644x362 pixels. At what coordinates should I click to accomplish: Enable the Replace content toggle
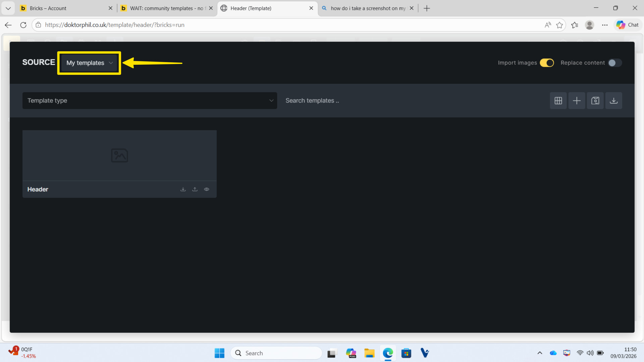click(614, 63)
